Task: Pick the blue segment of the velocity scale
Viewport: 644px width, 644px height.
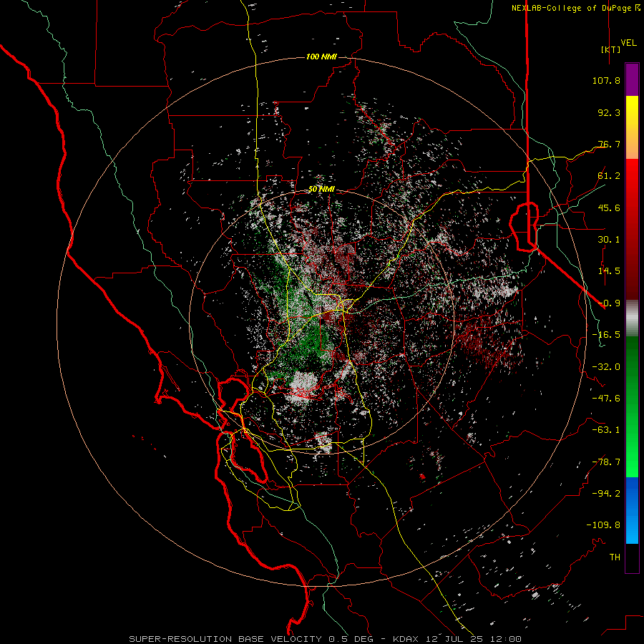Action: (x=632, y=510)
